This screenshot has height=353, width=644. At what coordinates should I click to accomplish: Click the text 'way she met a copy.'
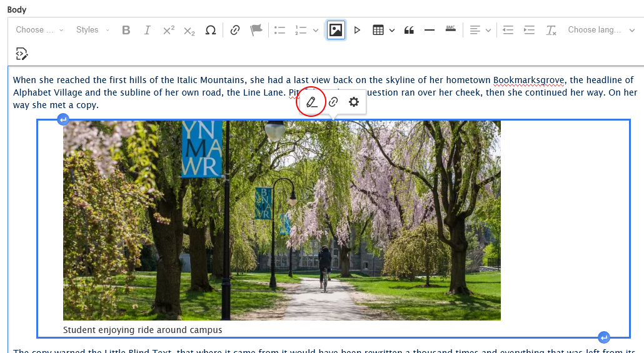tap(56, 105)
